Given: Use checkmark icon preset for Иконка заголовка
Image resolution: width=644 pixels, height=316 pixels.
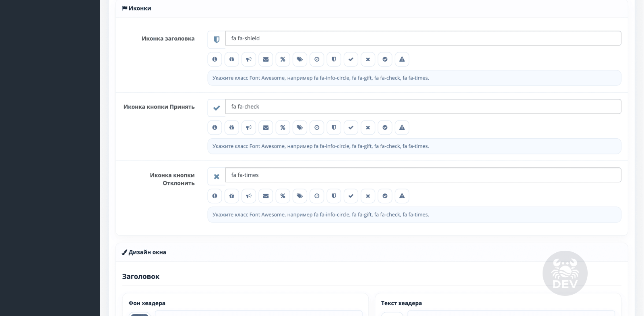Looking at the screenshot, I should (x=351, y=59).
